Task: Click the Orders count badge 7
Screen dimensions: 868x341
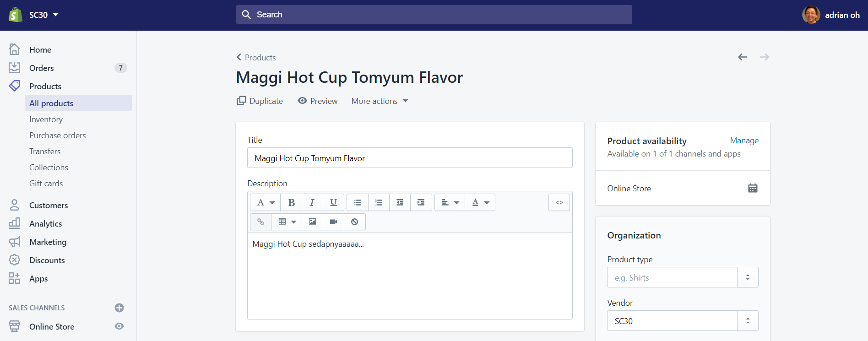Action: click(x=120, y=68)
